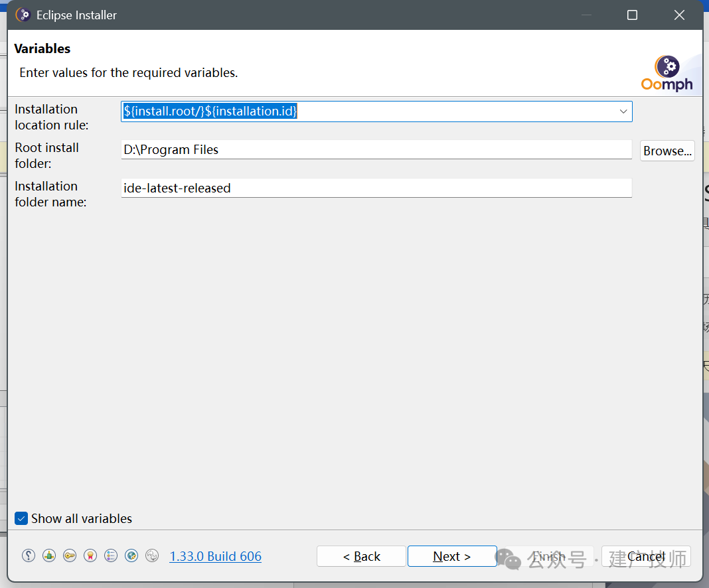This screenshot has width=709, height=588.
Task: Click the Oomph logo
Action: (x=667, y=74)
